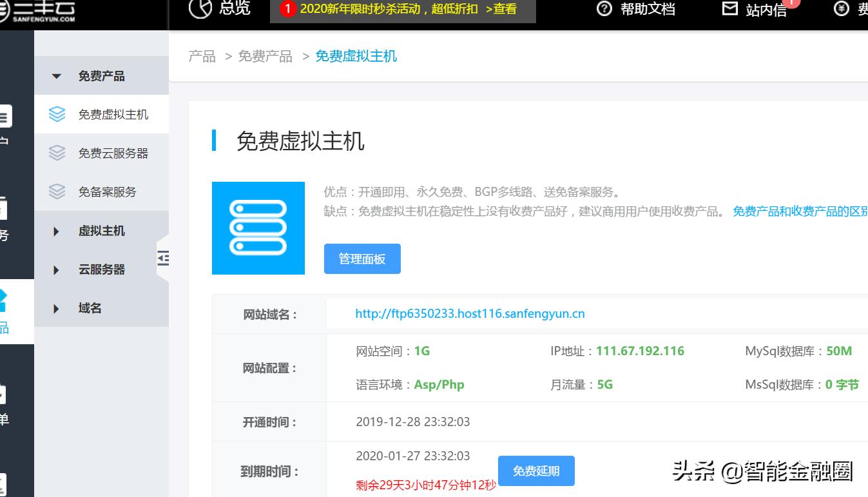Click the 免费延期 button
Viewport: 868px width, 497px height.
(x=536, y=471)
